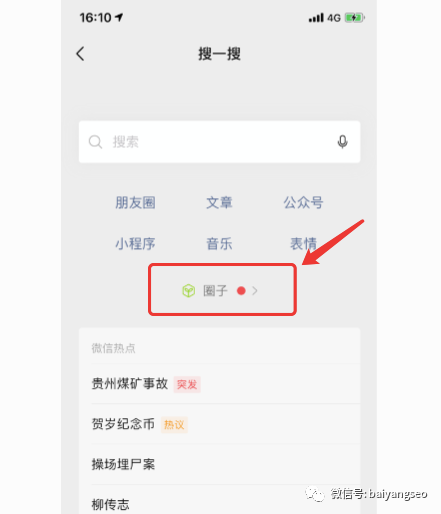Tap the back arrow icon
The height and width of the screenshot is (514, 441).
click(x=80, y=53)
